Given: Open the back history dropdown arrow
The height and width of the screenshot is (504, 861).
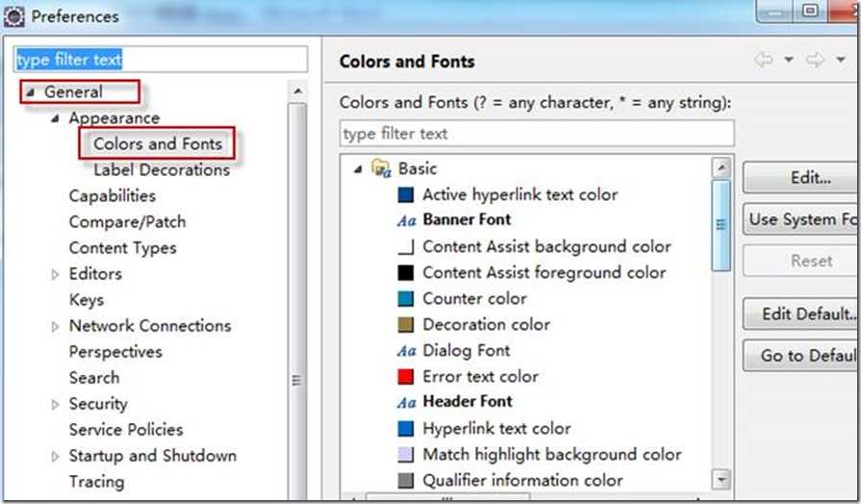Looking at the screenshot, I should coord(789,60).
